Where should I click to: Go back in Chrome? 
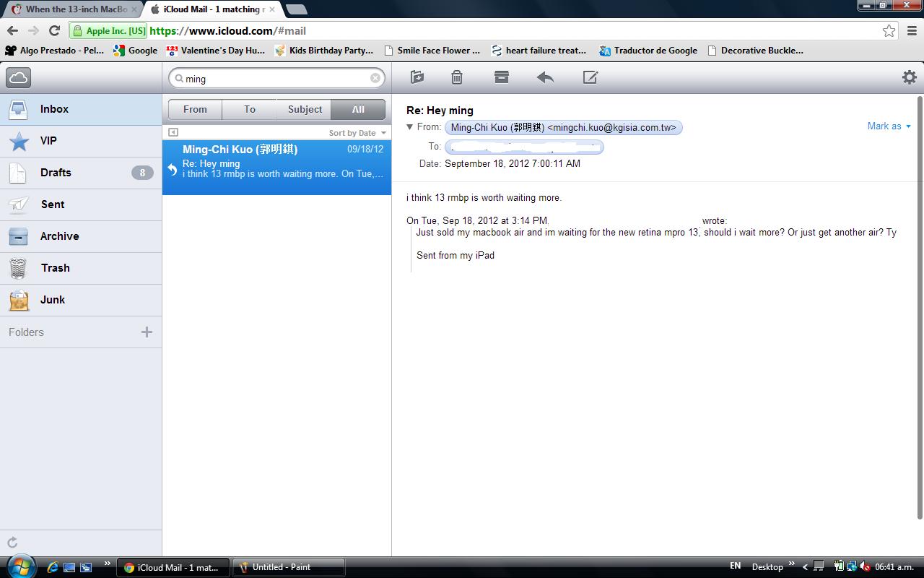click(12, 30)
